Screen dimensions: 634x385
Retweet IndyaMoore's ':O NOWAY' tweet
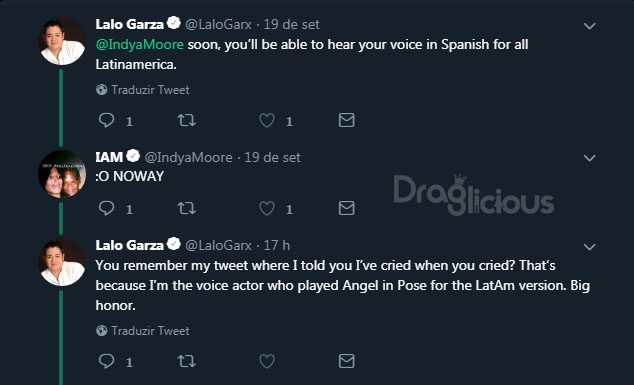click(186, 208)
